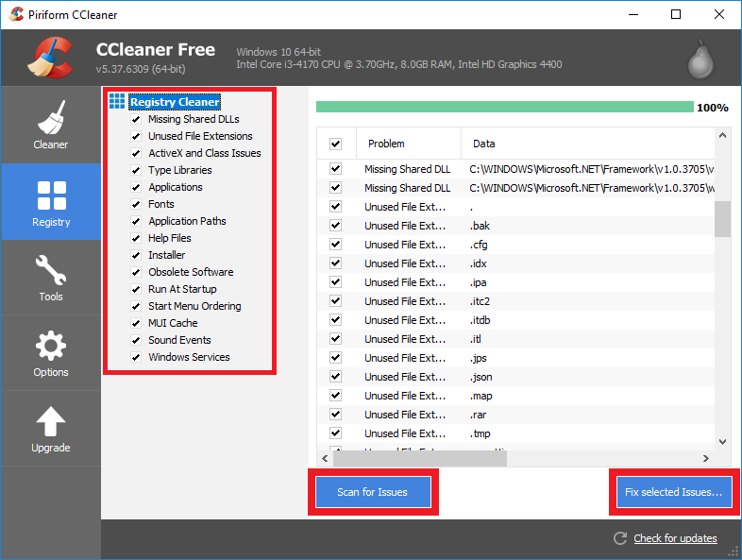Open Tools via the wrench icon
This screenshot has width=742, height=560.
pos(51,271)
